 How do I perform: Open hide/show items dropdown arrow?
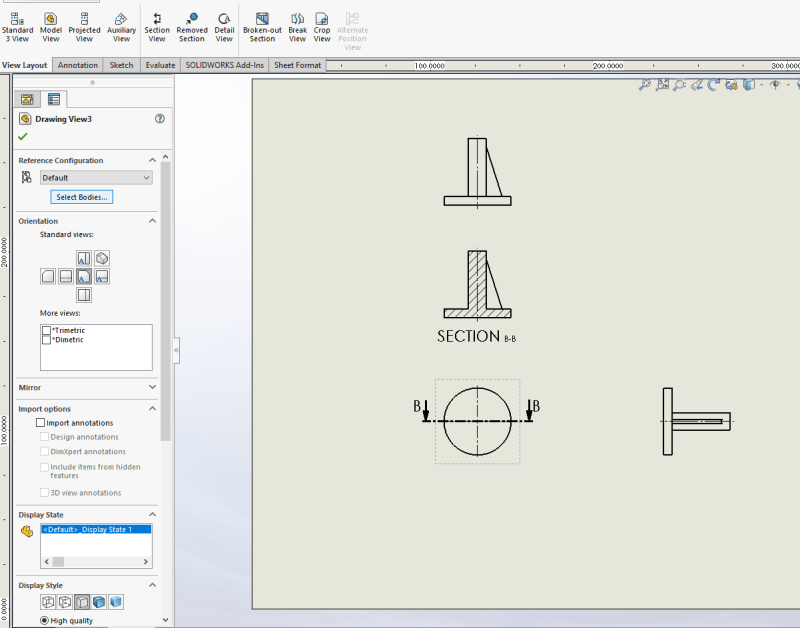coord(788,85)
